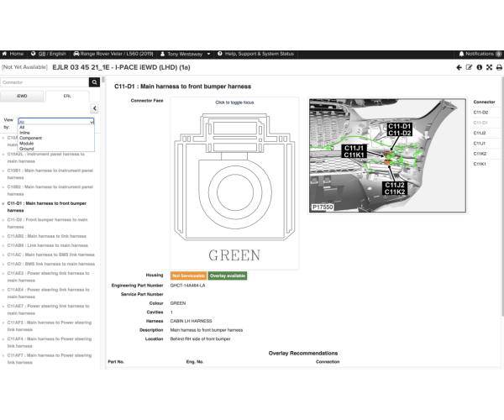Click the Overlay available badge
The image size is (504, 420).
228,276
